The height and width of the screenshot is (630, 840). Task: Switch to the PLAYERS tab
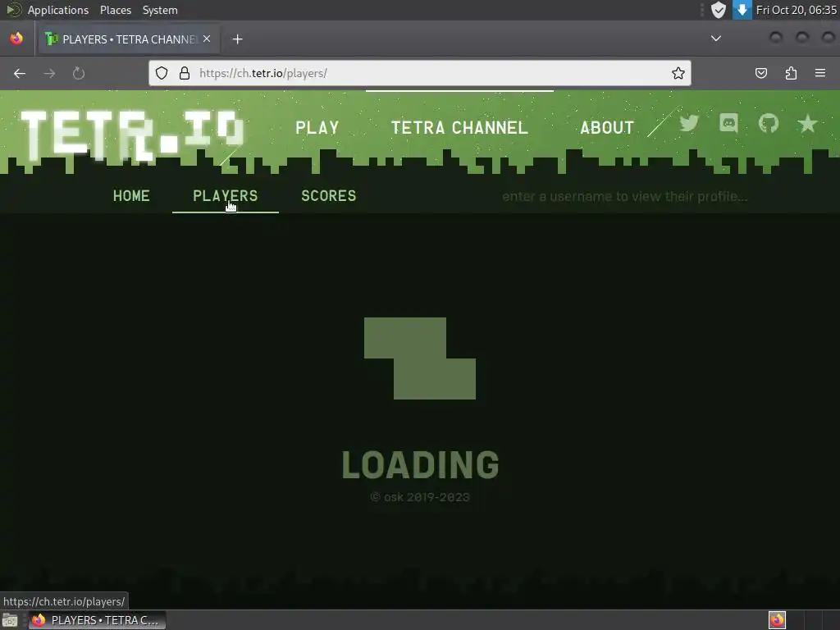tap(225, 196)
